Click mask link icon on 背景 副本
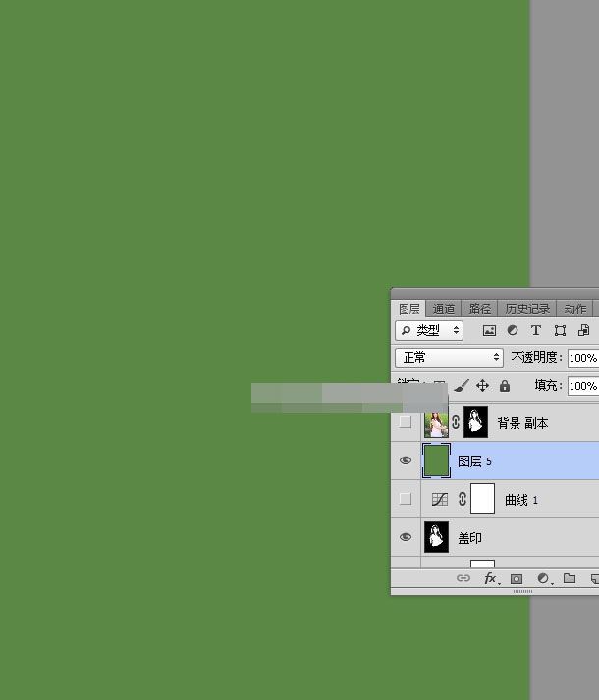599x700 pixels. [x=456, y=422]
